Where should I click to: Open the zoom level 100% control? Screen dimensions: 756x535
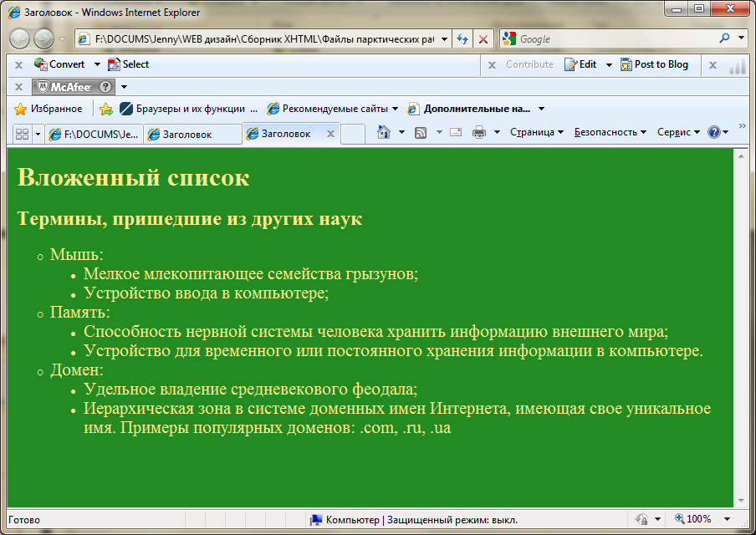[x=693, y=519]
